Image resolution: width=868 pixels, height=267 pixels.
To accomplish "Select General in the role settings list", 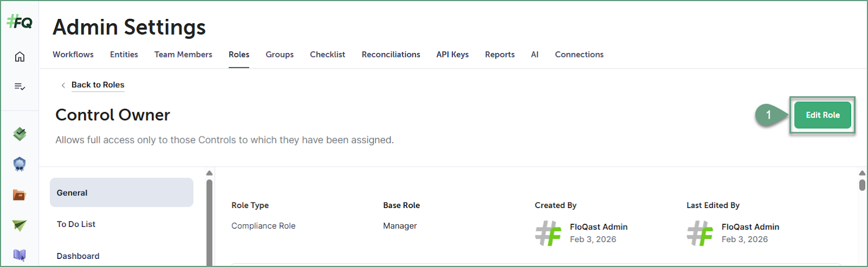I will pyautogui.click(x=121, y=193).
